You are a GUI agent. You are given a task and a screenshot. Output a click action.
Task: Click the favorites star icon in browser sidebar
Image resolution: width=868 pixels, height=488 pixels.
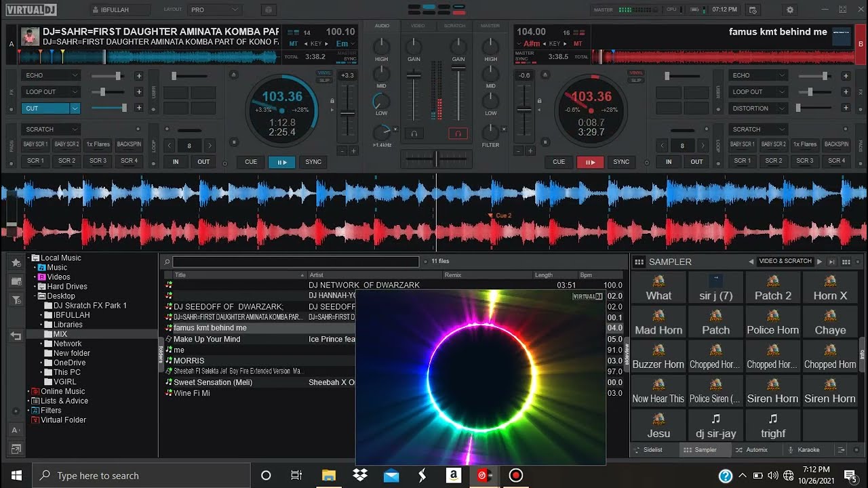[16, 262]
